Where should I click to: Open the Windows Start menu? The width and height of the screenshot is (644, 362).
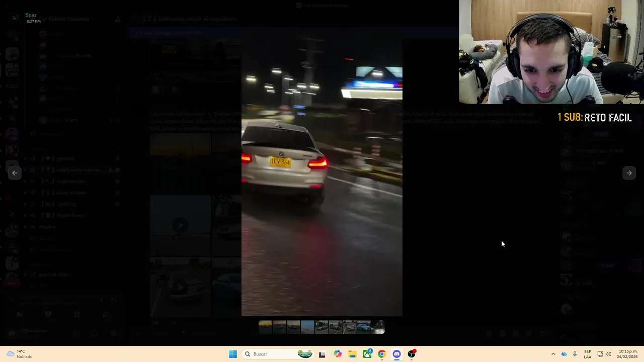(x=233, y=354)
